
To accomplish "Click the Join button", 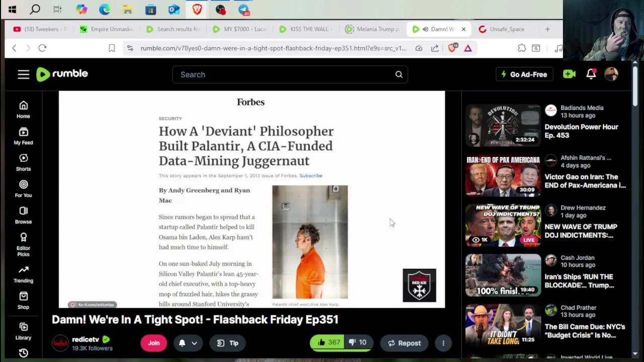I will [x=153, y=343].
